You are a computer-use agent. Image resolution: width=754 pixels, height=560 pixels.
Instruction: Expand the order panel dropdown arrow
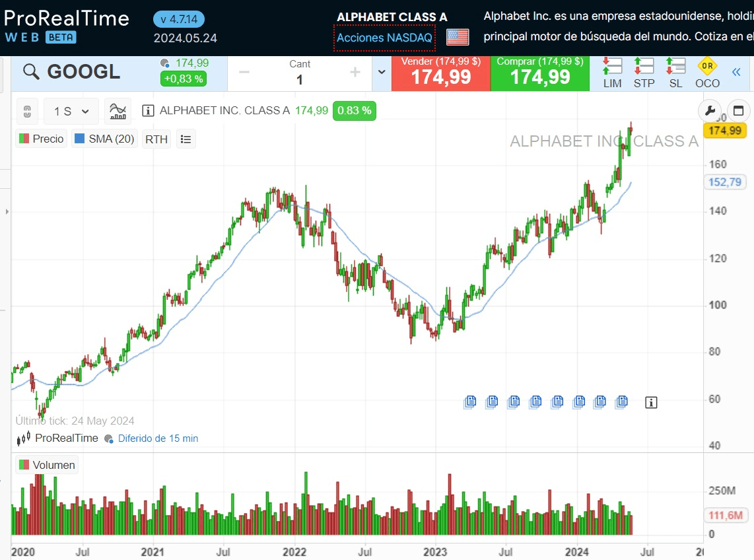[x=381, y=73]
